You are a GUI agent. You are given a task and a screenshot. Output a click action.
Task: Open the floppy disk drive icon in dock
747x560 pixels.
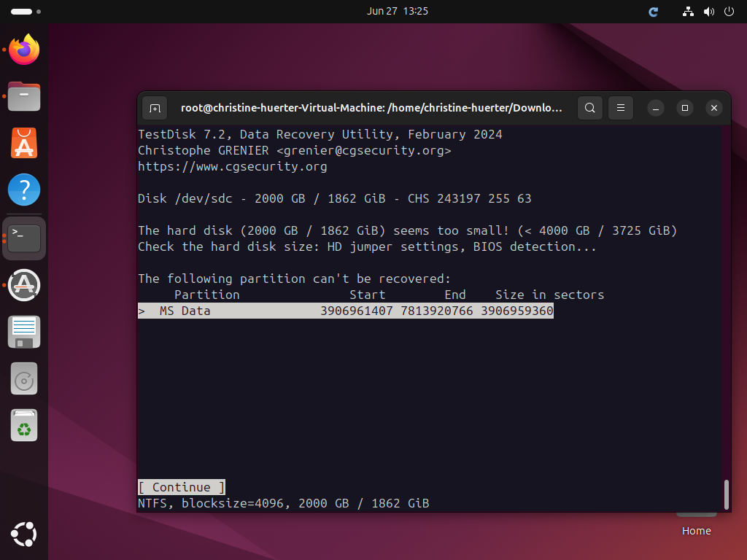(x=24, y=332)
